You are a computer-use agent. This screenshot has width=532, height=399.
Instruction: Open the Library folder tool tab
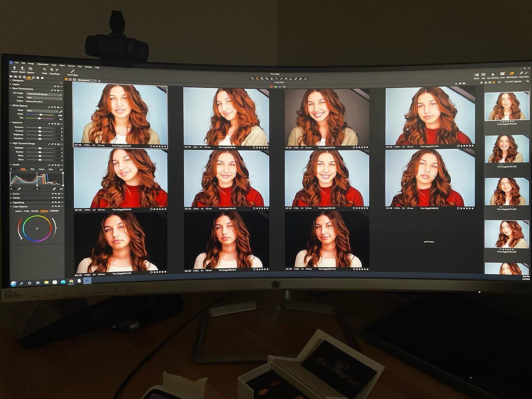point(11,77)
